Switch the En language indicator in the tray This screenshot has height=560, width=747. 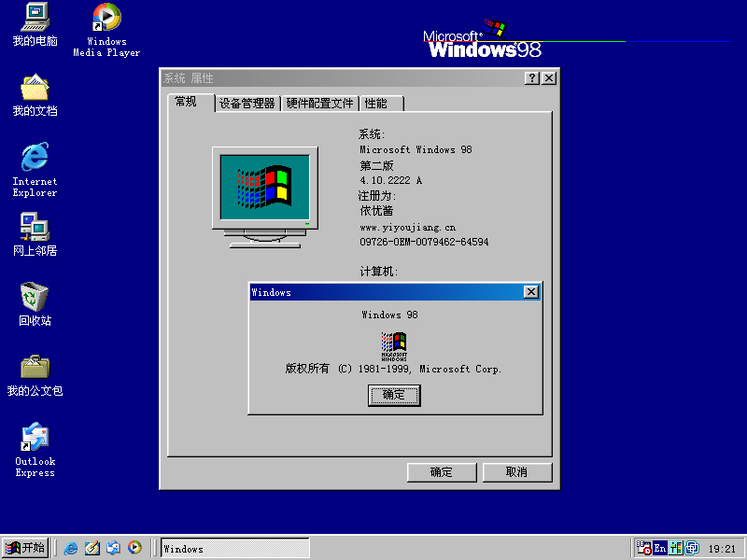(660, 548)
